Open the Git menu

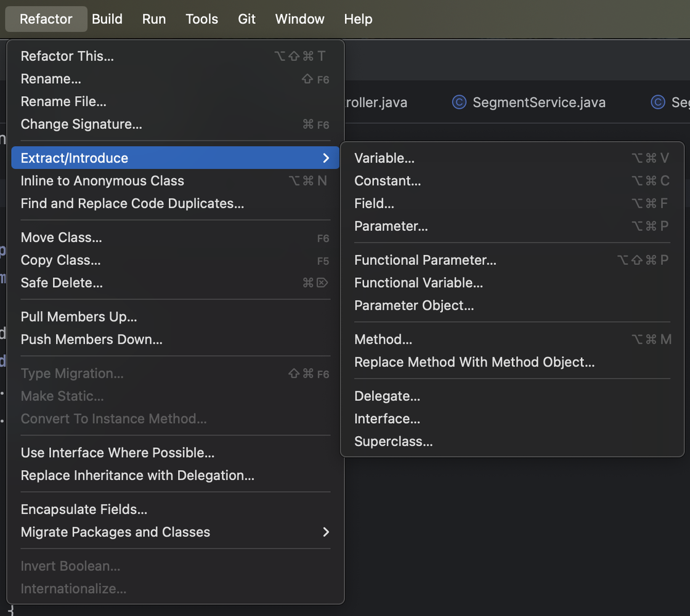point(246,19)
